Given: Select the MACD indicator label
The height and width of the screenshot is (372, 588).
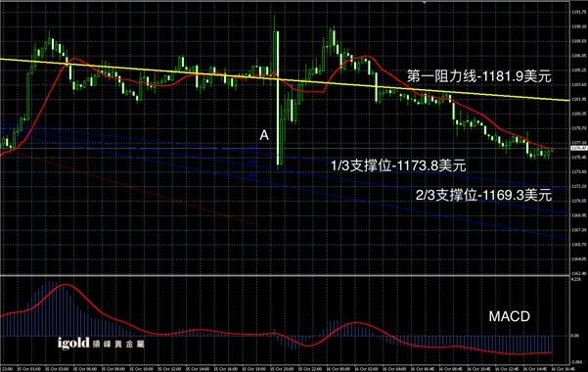Looking at the screenshot, I should 510,316.
